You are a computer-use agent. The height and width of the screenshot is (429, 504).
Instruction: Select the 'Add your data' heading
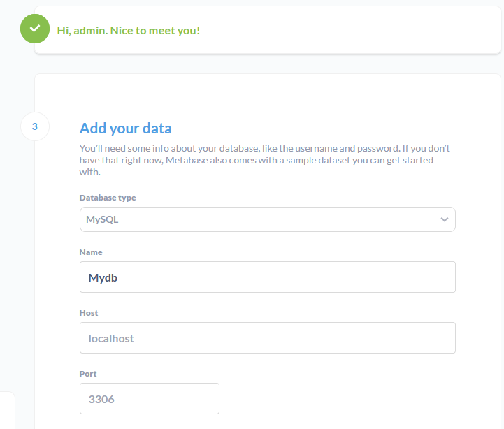click(x=126, y=129)
